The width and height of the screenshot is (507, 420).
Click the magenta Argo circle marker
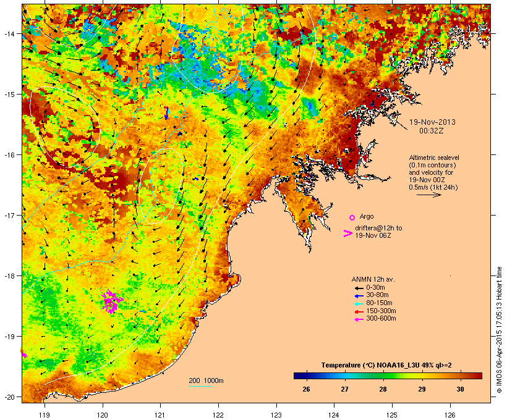click(352, 217)
